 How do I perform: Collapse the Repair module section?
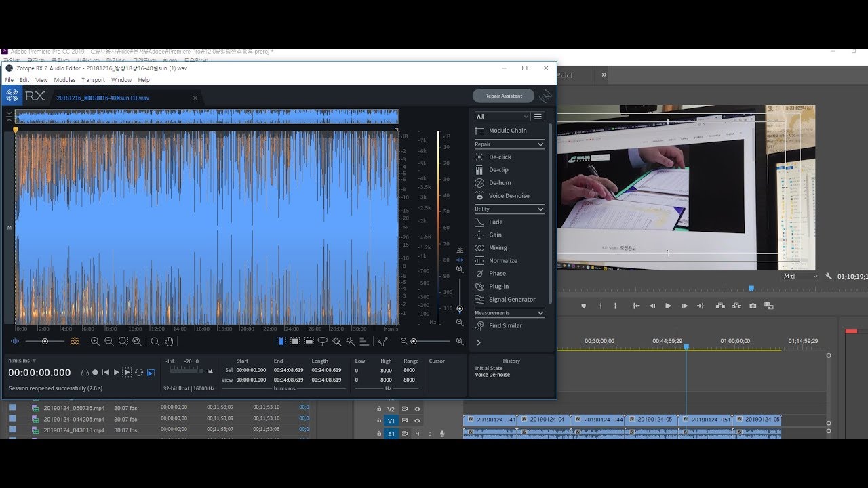tap(540, 144)
